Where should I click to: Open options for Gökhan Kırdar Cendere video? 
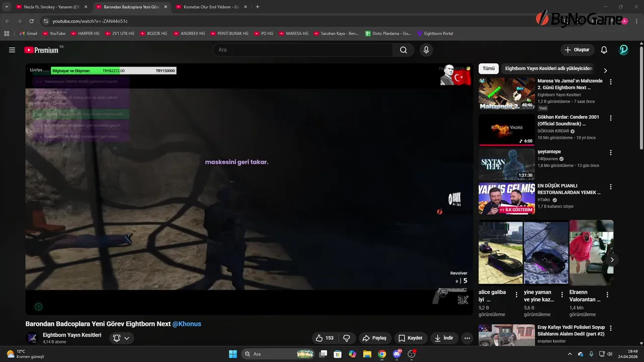pyautogui.click(x=611, y=118)
